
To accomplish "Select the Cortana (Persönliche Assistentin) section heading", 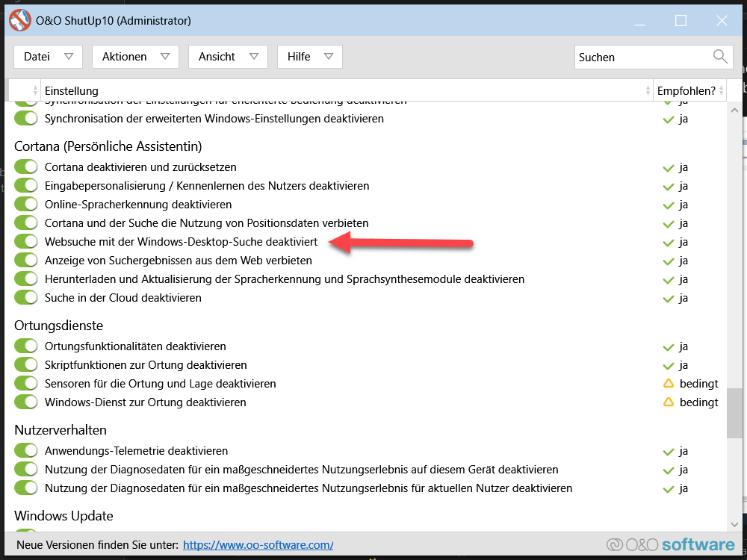I will (108, 146).
